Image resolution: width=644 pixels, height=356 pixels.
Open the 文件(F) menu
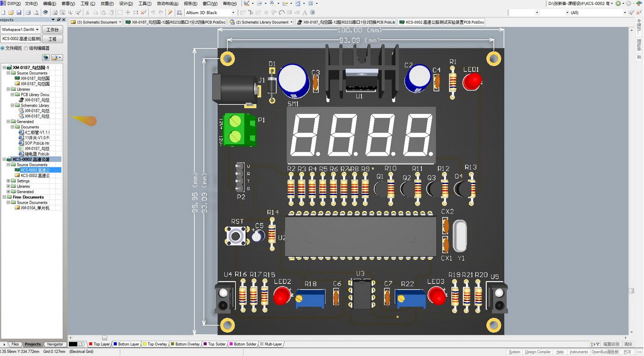click(31, 4)
